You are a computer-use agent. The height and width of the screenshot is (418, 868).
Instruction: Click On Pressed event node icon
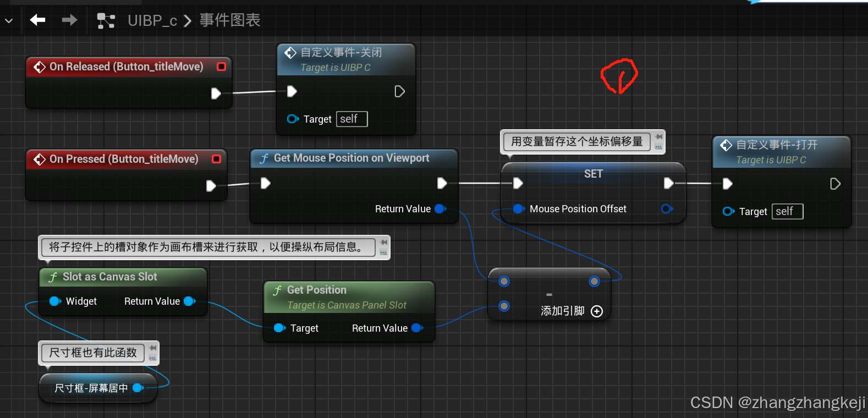pos(40,159)
